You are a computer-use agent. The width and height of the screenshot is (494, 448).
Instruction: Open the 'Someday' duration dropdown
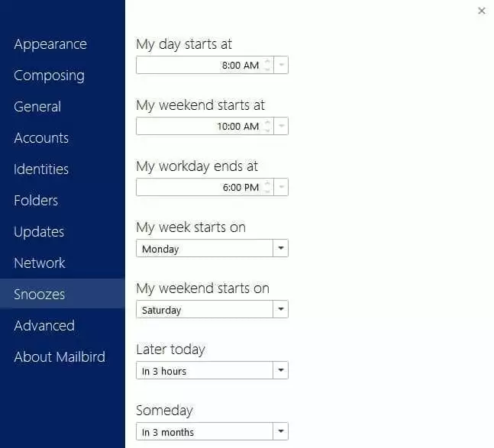pos(281,432)
